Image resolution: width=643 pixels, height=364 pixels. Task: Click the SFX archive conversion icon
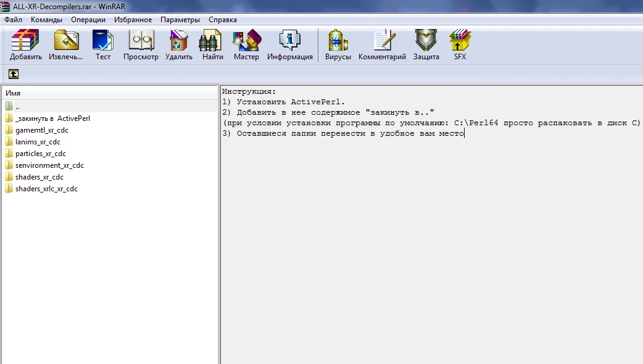(x=460, y=45)
